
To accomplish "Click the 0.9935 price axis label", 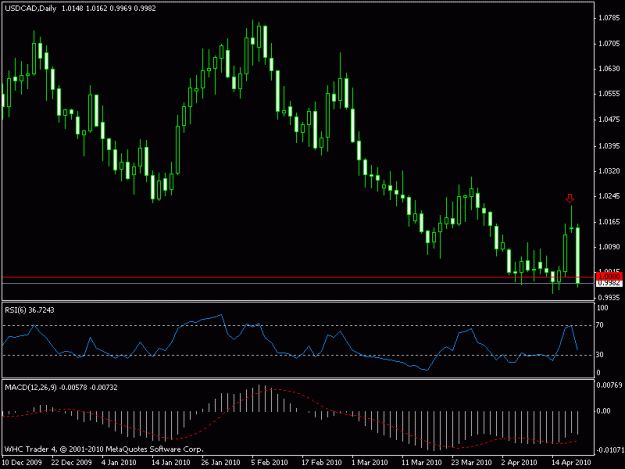I will [x=609, y=298].
